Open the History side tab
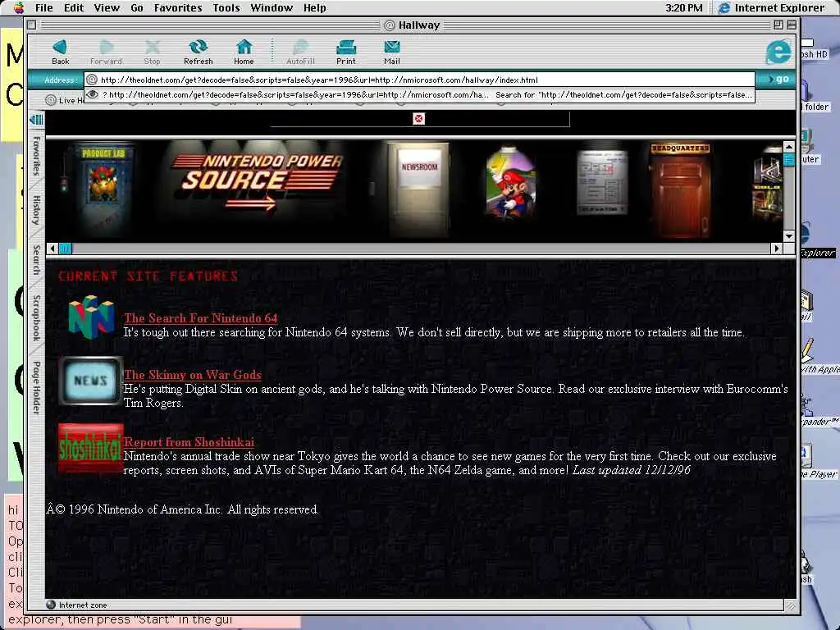The image size is (840, 630). click(36, 210)
